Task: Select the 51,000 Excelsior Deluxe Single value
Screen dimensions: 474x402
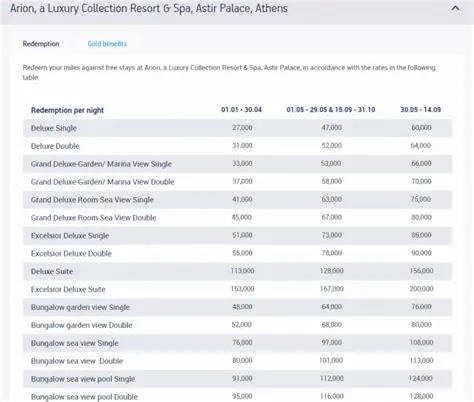Action: 242,235
